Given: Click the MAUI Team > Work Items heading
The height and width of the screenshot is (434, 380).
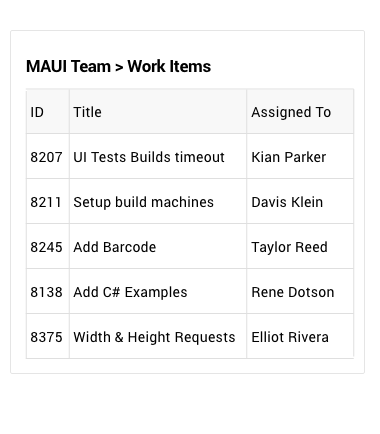Looking at the screenshot, I should 118,66.
